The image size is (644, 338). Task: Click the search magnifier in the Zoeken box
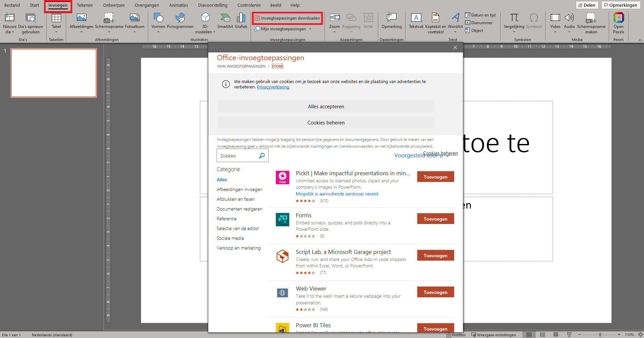coord(262,156)
